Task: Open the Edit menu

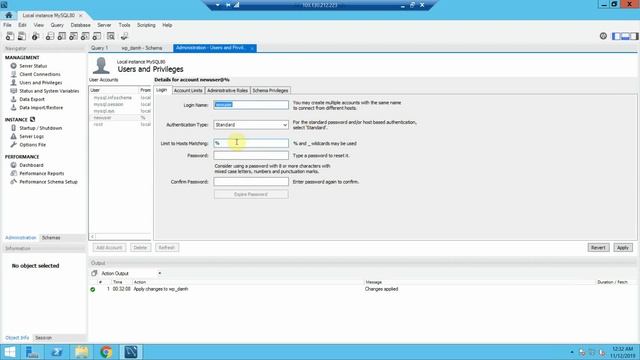Action: click(22, 25)
